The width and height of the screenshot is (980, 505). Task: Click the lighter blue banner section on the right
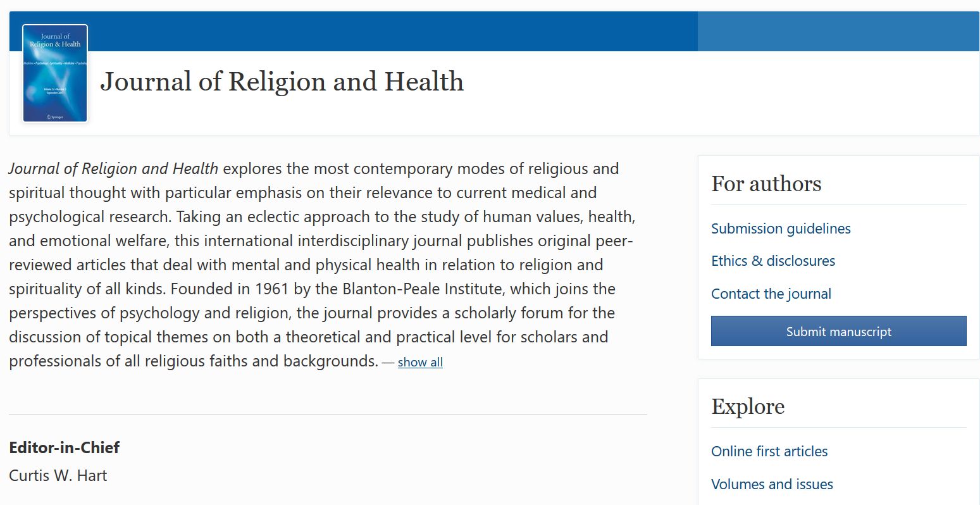(838, 31)
